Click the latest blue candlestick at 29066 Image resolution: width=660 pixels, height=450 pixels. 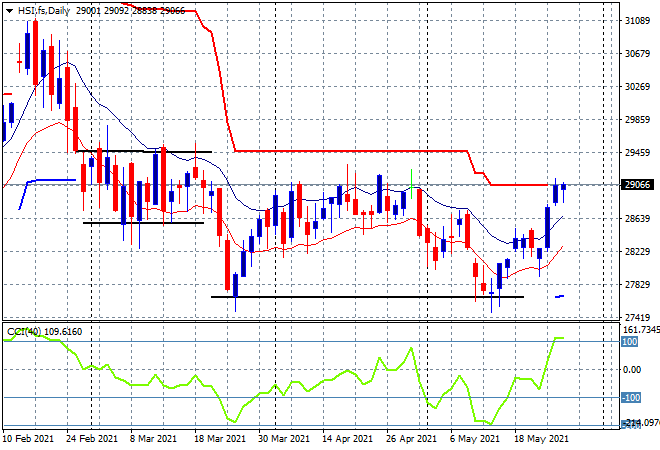point(564,187)
